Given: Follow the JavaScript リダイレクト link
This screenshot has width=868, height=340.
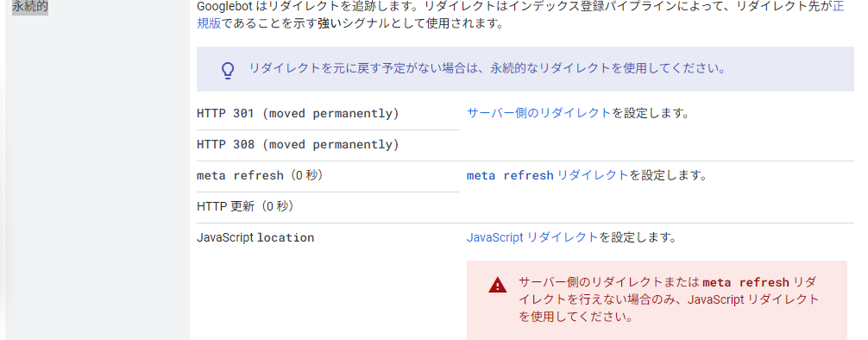Looking at the screenshot, I should click(x=532, y=237).
